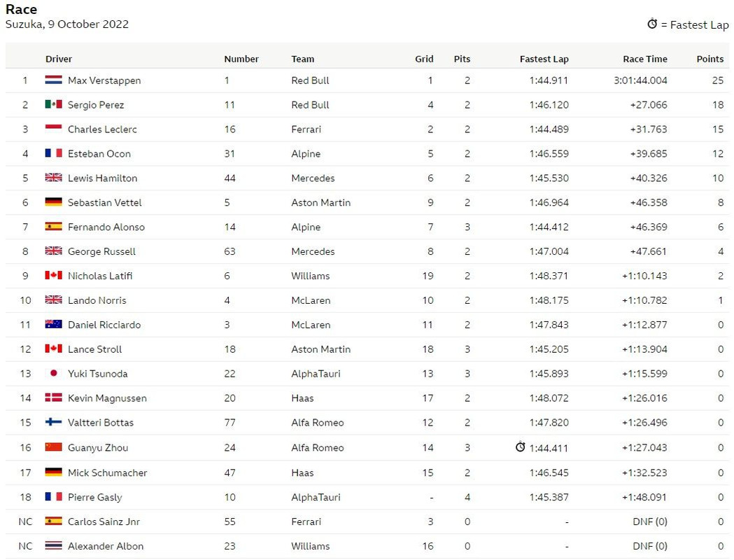
Task: Click the stopwatch icon in Guanyu Zhou's row
Action: 520,447
